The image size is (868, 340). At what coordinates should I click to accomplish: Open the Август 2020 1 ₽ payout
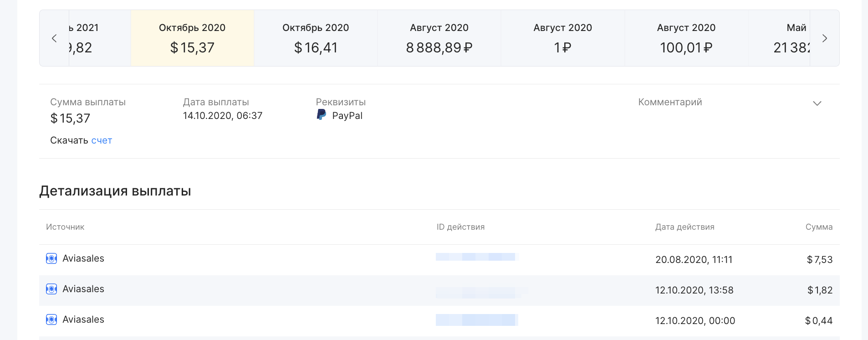coord(563,38)
